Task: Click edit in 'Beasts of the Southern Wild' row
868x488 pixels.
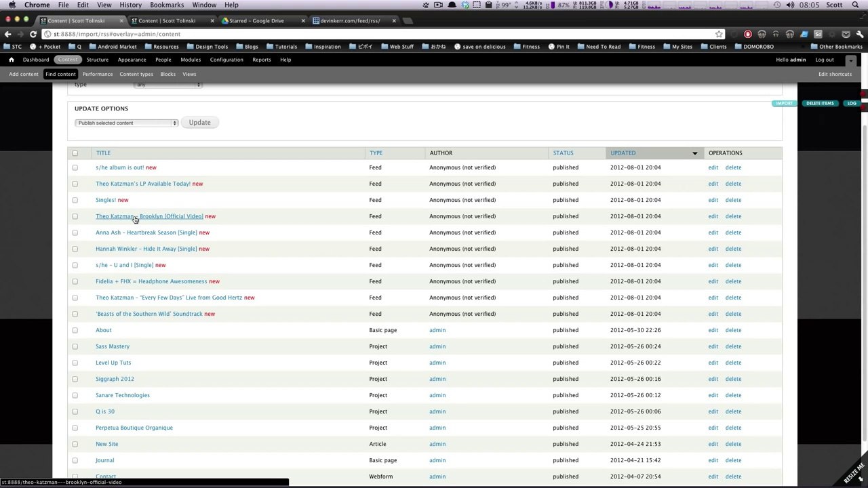Action: pyautogui.click(x=713, y=314)
